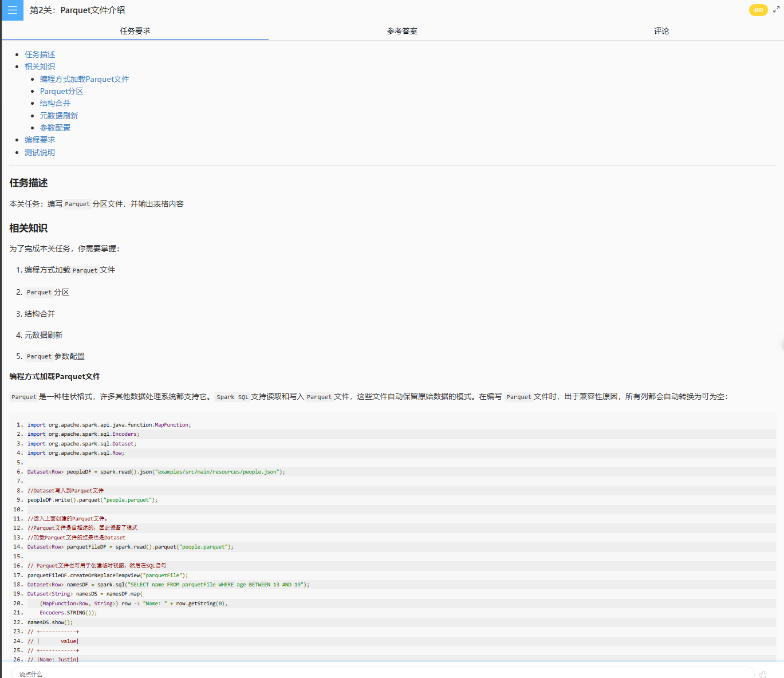Follow the 相关知识 contents link
The image size is (784, 678).
[40, 66]
